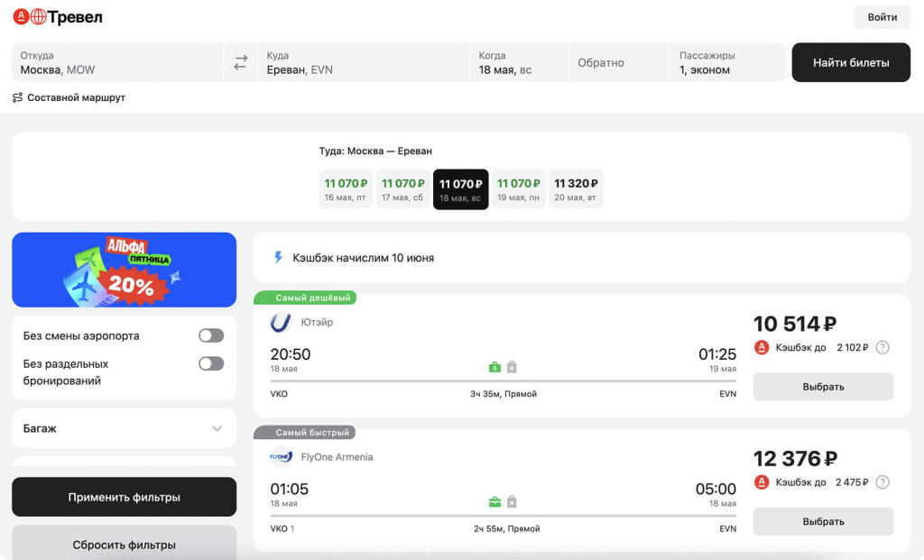Enable 'Без раздельных бронирований' toggle
924x560 pixels.
[211, 363]
